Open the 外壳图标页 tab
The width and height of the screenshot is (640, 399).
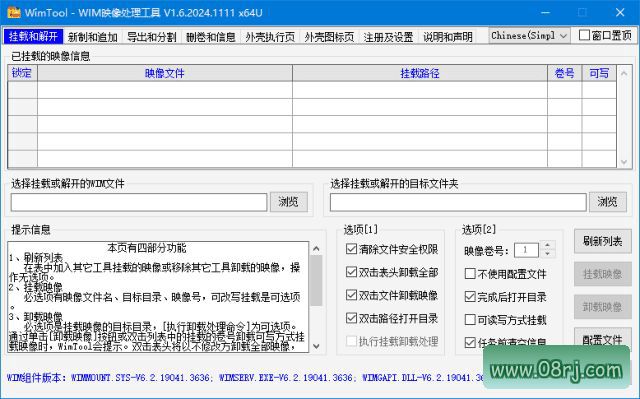click(x=329, y=37)
